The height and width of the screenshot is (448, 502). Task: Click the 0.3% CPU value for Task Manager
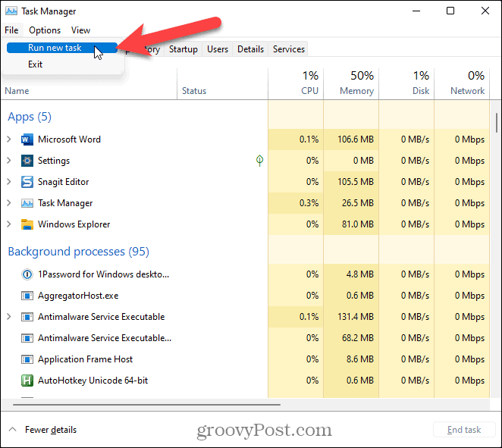coord(309,203)
